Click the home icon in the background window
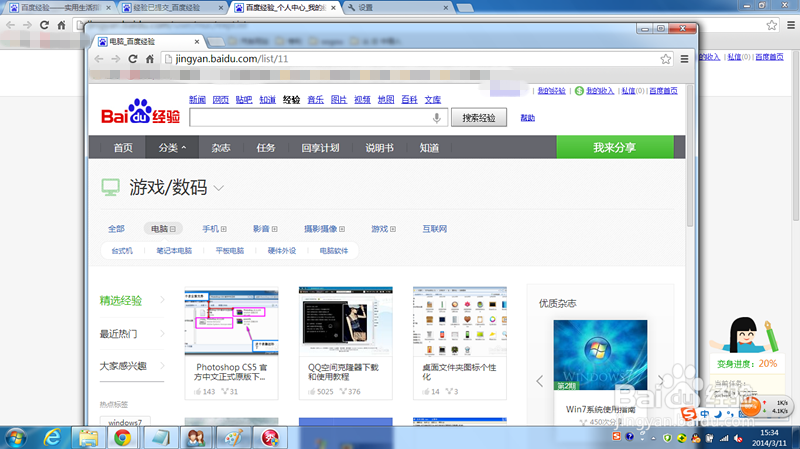 tap(61, 25)
